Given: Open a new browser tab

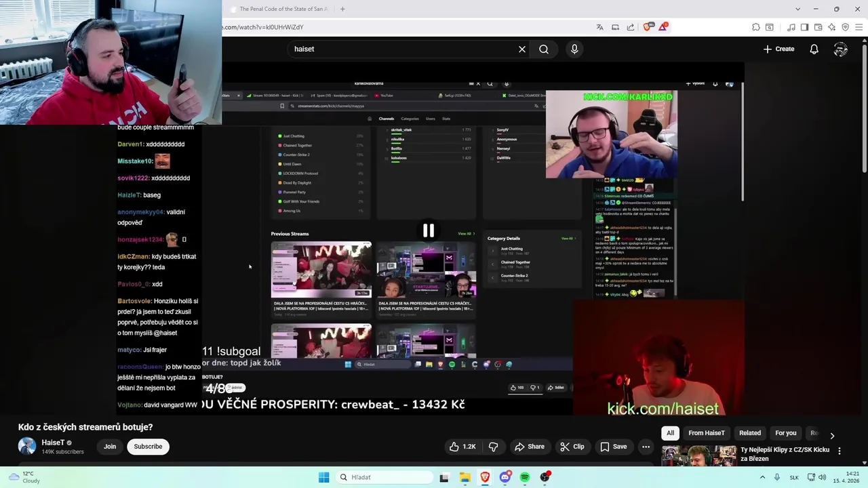Looking at the screenshot, I should click(342, 9).
